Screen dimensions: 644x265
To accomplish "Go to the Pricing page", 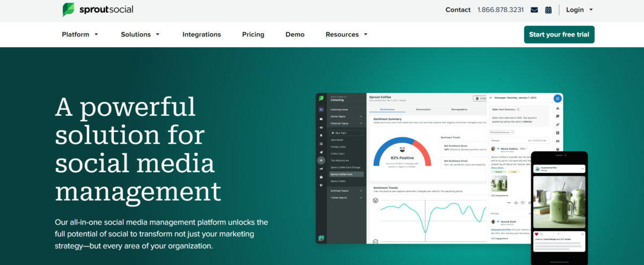I will (253, 34).
